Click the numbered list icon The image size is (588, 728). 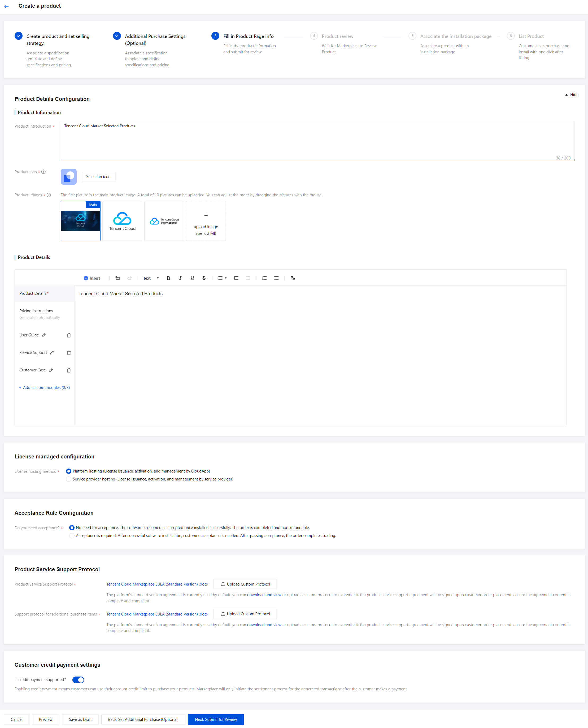click(264, 278)
